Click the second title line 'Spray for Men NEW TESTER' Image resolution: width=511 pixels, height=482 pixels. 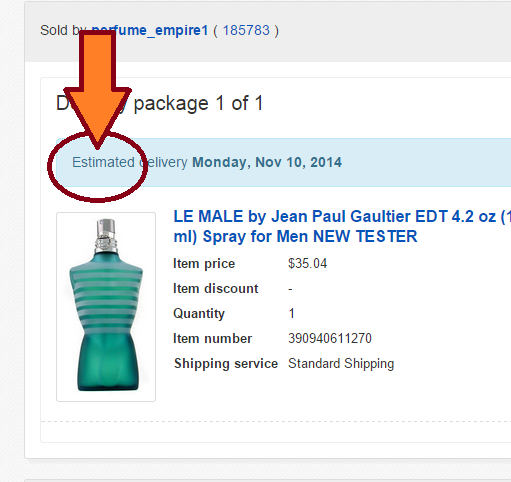[x=310, y=237]
